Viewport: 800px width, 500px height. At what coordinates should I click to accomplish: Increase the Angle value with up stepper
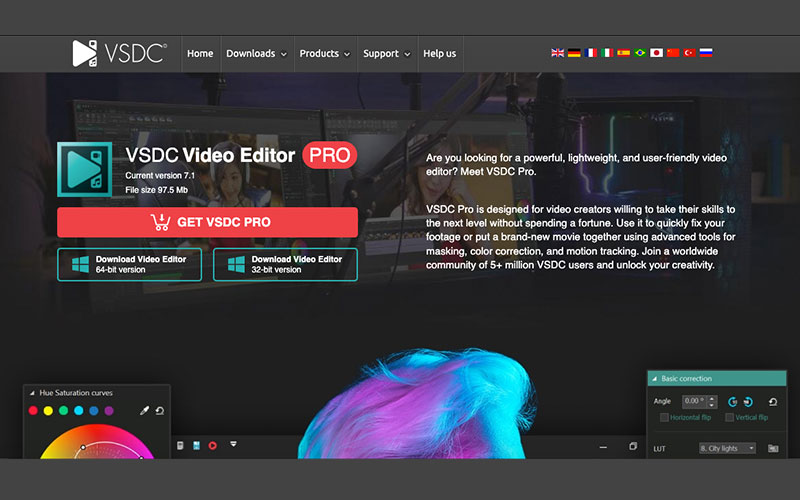(x=712, y=398)
